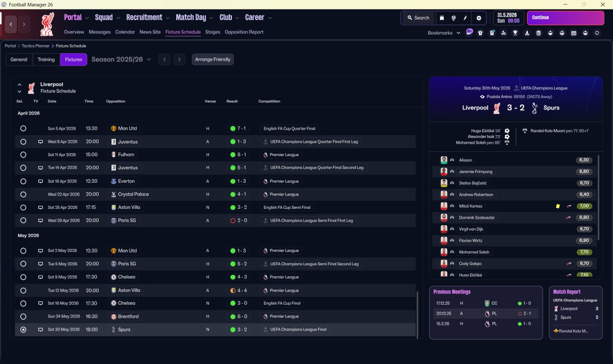Select the Paris SG 29 Apr fixture radio
The height and width of the screenshot is (364, 613).
[x=23, y=221]
